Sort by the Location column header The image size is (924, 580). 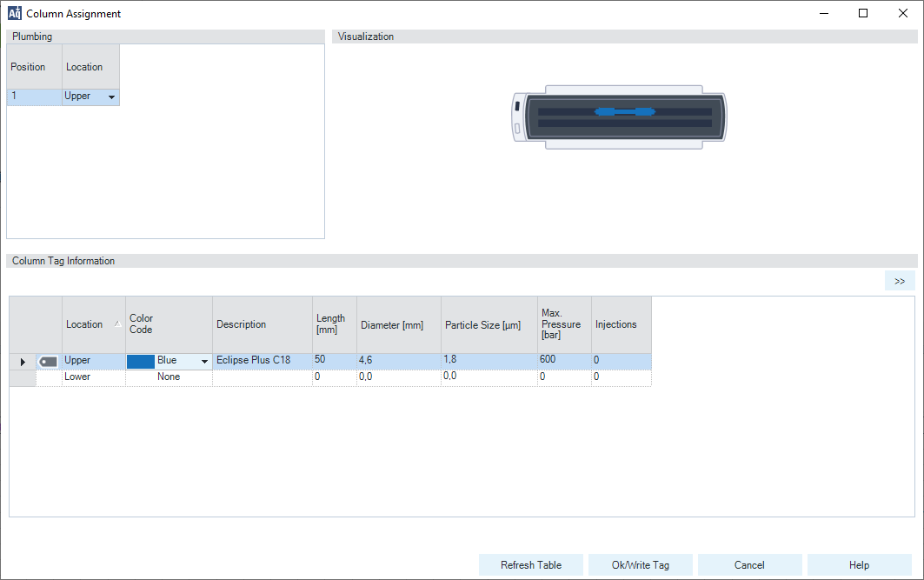(x=93, y=324)
